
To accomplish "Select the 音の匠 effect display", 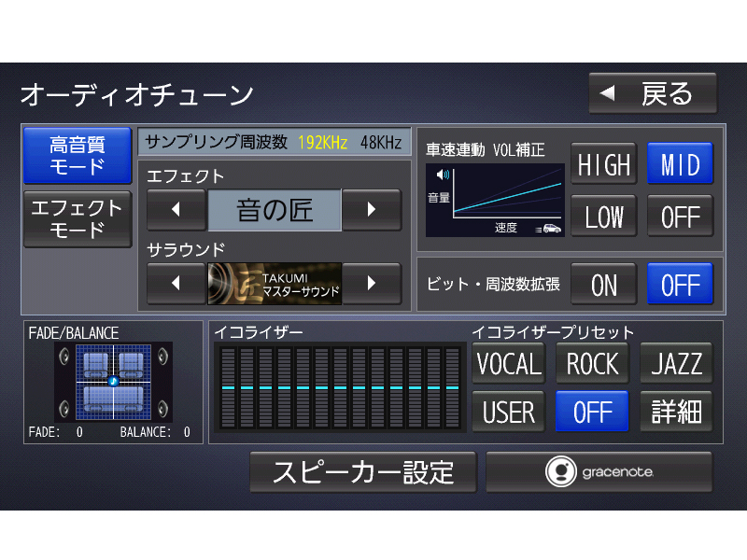I will pos(275,209).
